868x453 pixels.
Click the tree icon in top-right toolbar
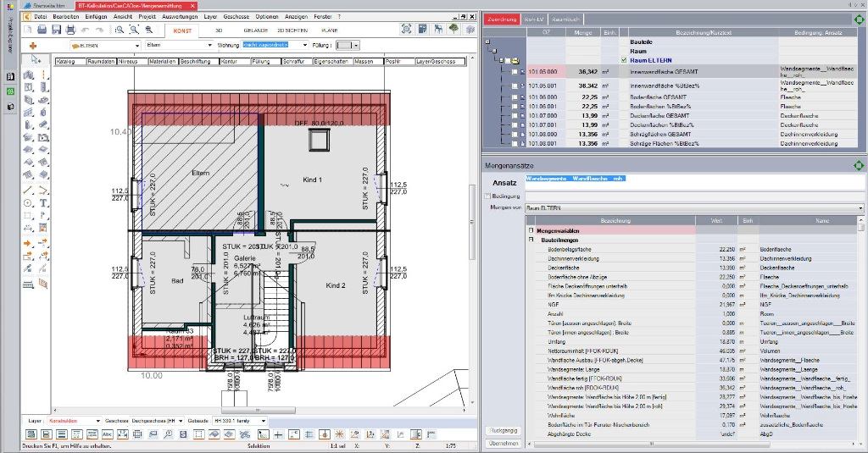click(455, 30)
